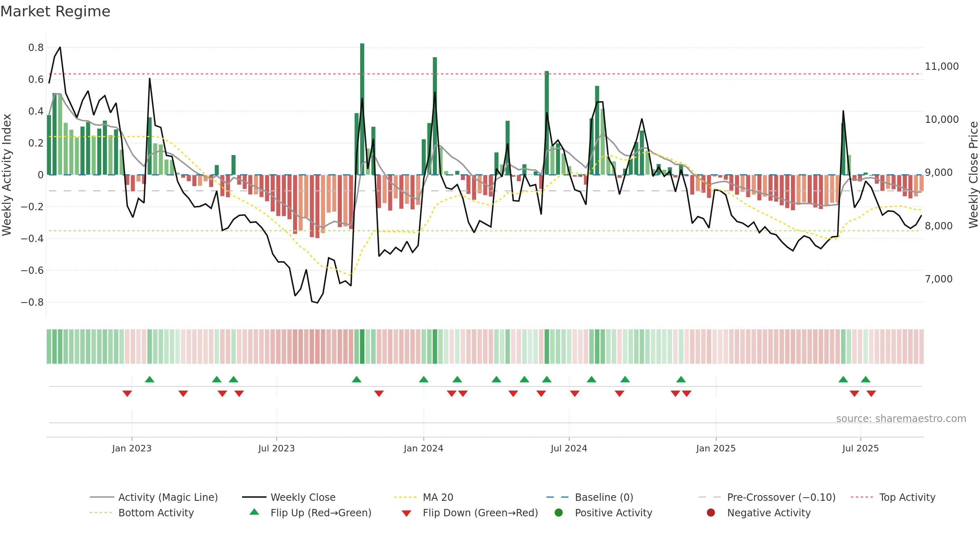Click the Negative Activity legend label
The image size is (980, 551).
(x=769, y=513)
